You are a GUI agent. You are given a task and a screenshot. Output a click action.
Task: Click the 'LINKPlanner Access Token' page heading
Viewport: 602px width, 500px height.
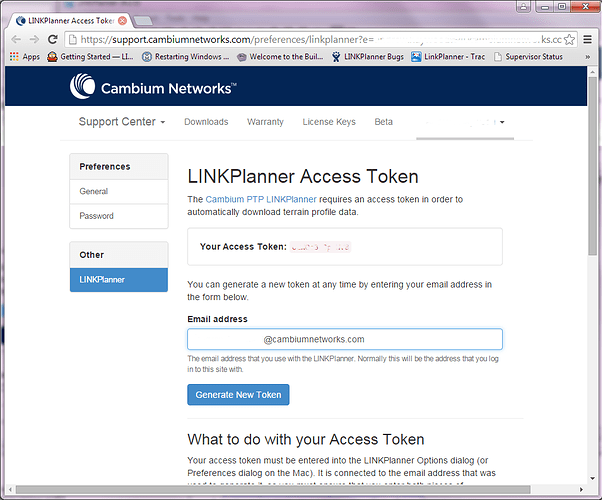pos(303,177)
